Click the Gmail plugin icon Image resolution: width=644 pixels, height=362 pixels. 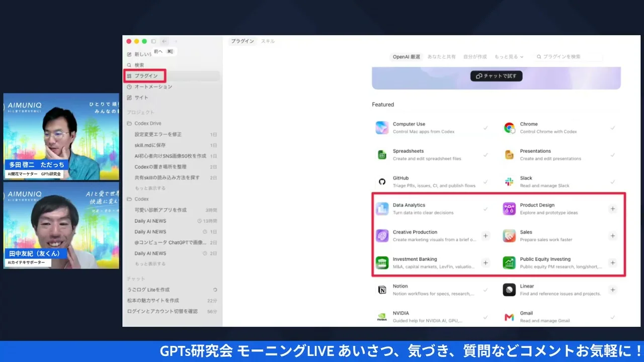point(509,317)
